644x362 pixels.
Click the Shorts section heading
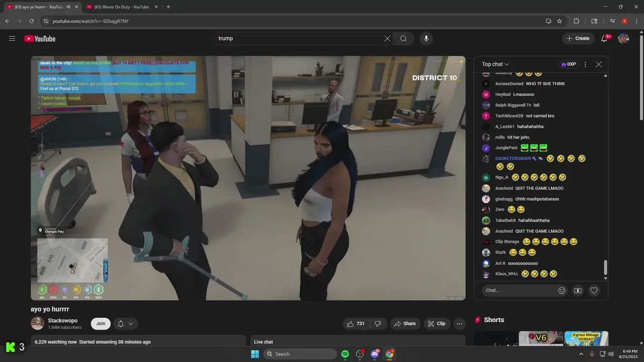(494, 320)
